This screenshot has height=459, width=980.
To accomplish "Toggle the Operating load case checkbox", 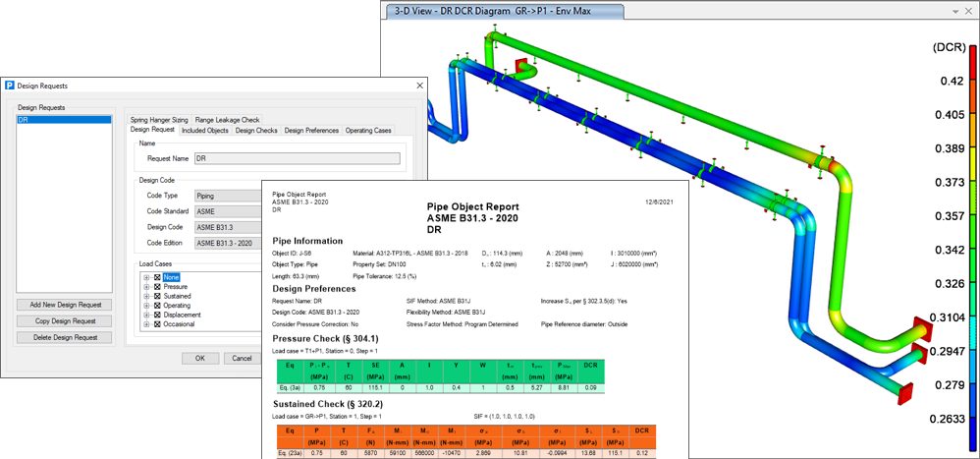I will click(x=157, y=305).
